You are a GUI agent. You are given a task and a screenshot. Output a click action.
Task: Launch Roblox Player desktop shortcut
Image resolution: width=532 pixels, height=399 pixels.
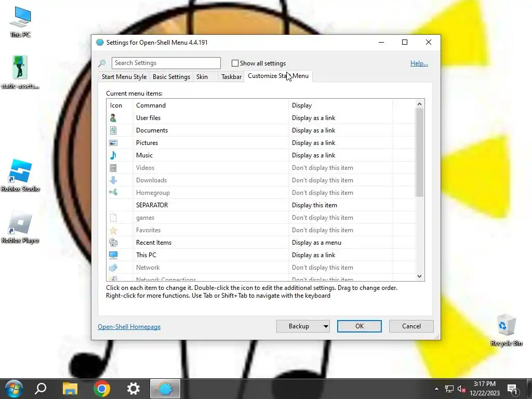click(x=20, y=227)
